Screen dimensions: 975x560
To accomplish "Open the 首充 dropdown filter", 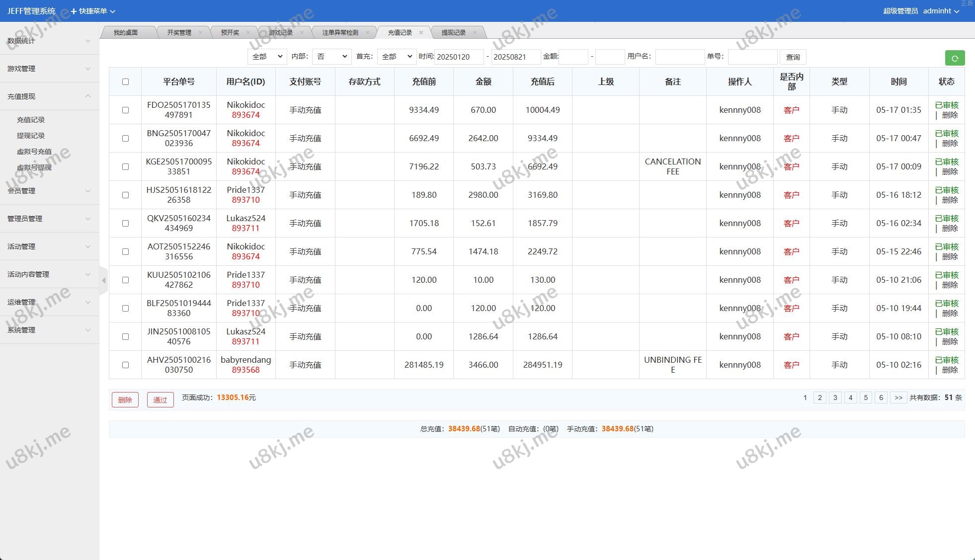I will click(x=396, y=57).
